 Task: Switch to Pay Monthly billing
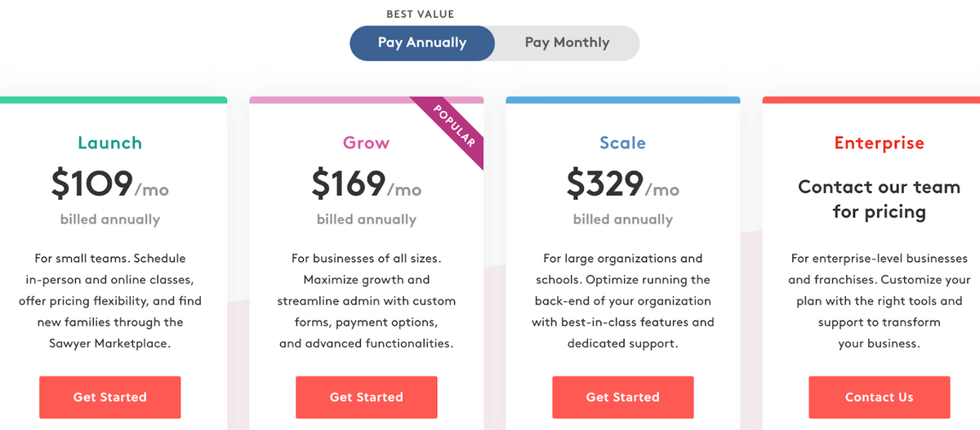coord(567,43)
